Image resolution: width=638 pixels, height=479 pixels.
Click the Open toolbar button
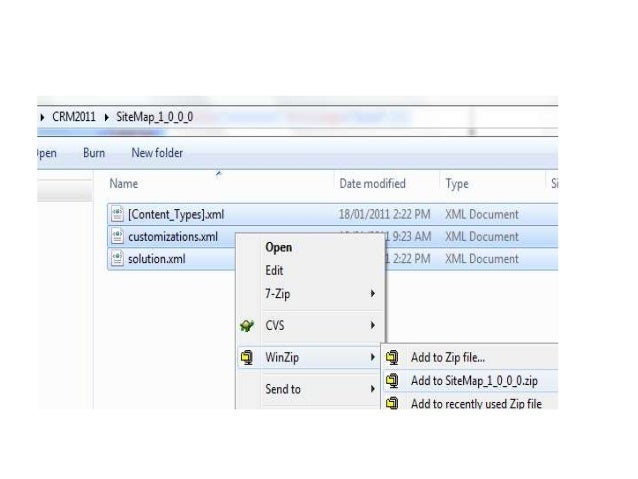point(47,153)
